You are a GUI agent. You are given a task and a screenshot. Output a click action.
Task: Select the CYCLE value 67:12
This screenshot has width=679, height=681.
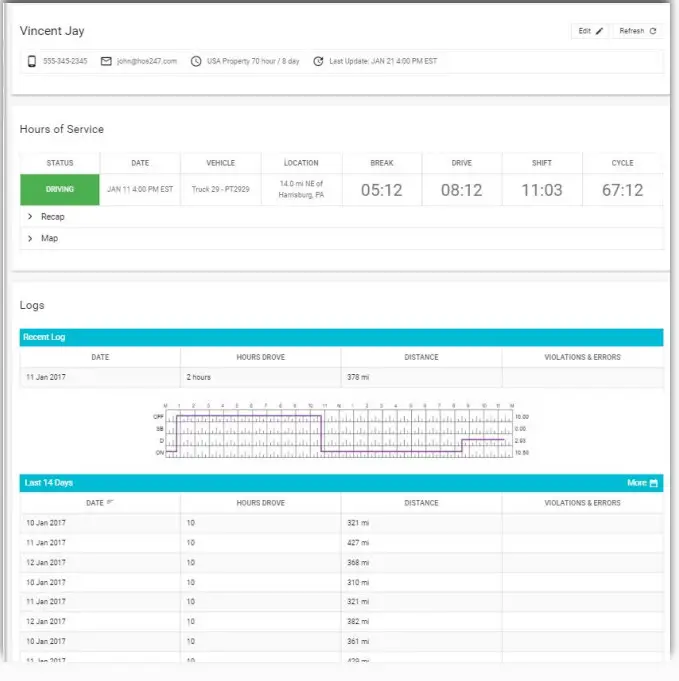pyautogui.click(x=622, y=190)
